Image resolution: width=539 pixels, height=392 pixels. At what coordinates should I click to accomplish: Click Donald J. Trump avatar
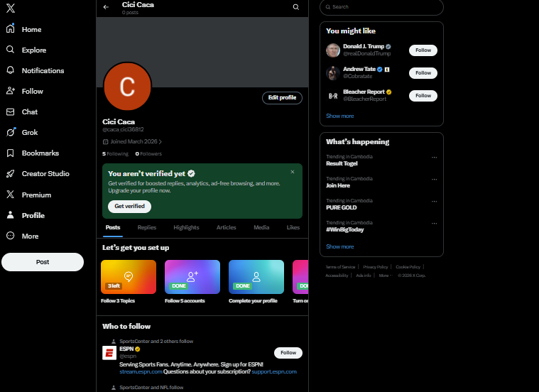click(333, 50)
